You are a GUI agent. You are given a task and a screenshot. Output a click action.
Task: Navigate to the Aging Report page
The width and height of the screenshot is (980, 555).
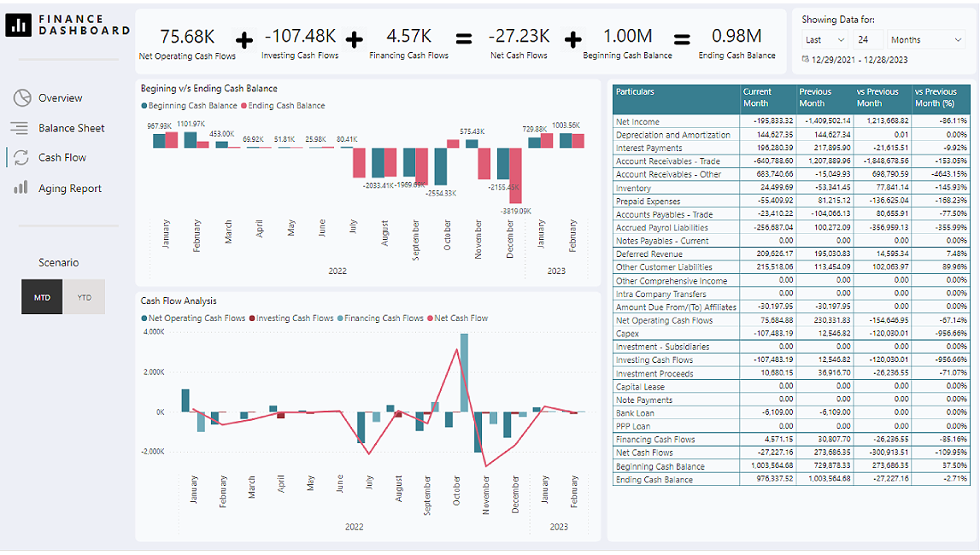(x=69, y=189)
